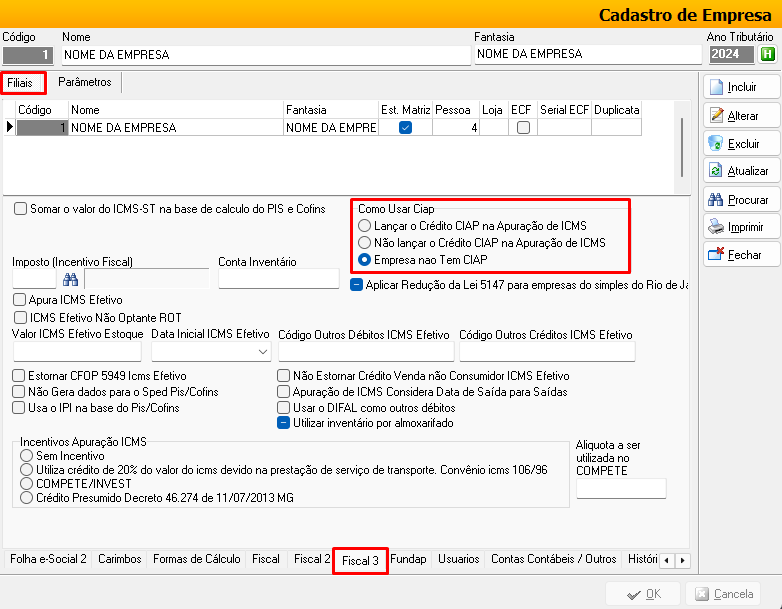
Task: Open Data Inicial ICMS Efetivo dropdown
Action: (263, 352)
